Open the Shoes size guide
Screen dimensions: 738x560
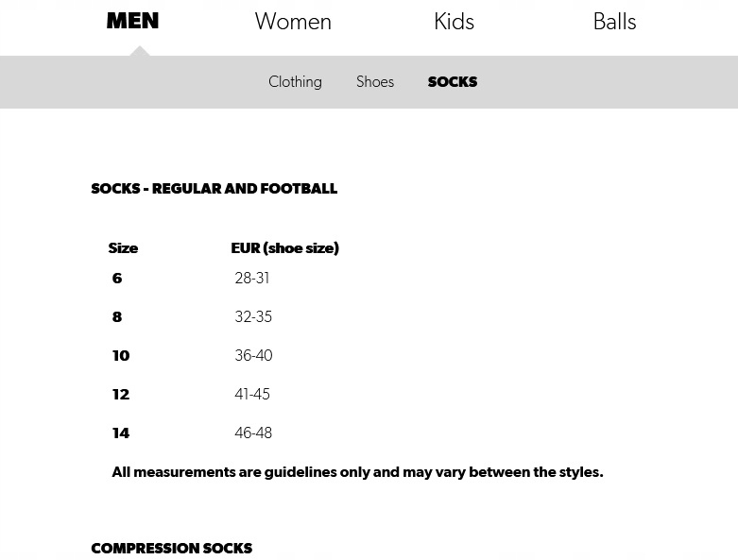tap(375, 82)
